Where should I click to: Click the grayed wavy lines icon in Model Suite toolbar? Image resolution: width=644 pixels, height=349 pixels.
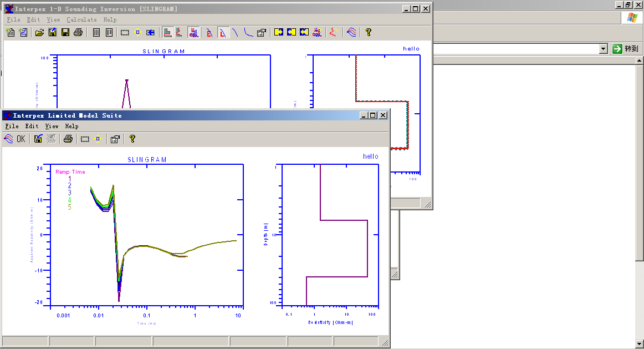(x=51, y=139)
